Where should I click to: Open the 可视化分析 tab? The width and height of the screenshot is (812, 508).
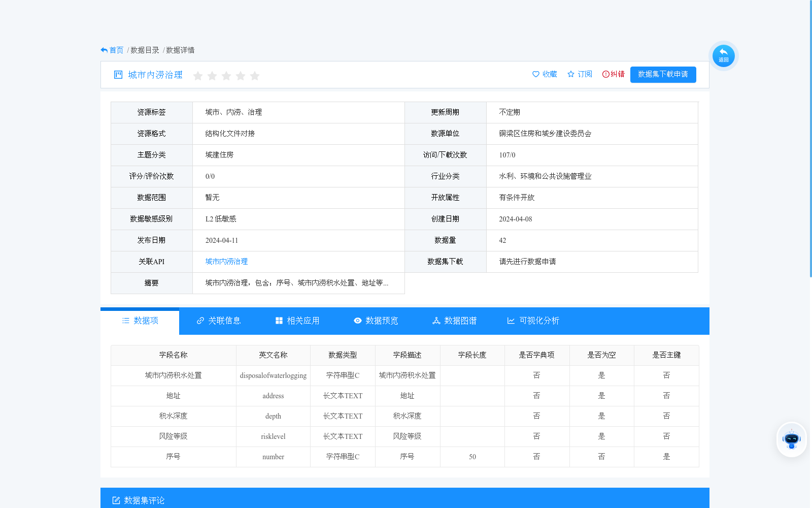[533, 321]
